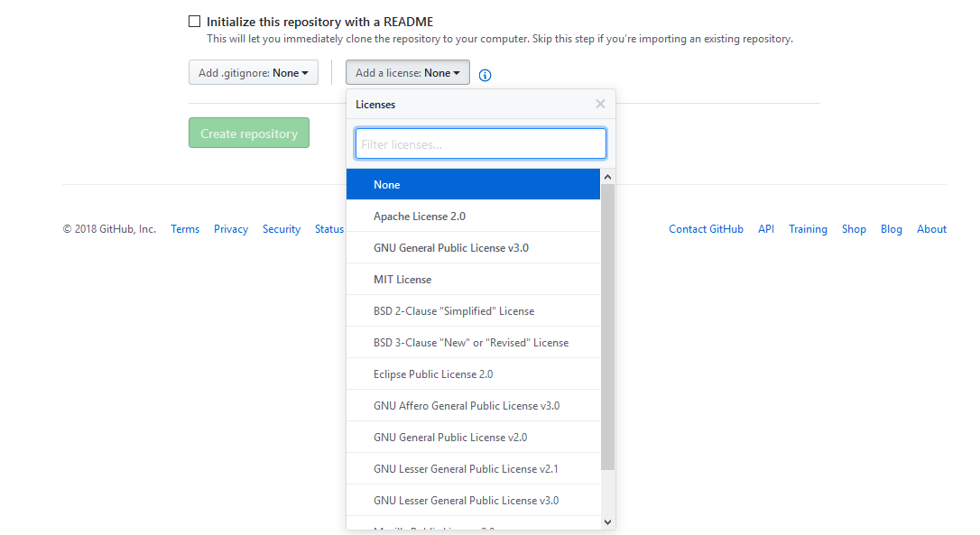Open the Add a license dropdown

coord(407,72)
